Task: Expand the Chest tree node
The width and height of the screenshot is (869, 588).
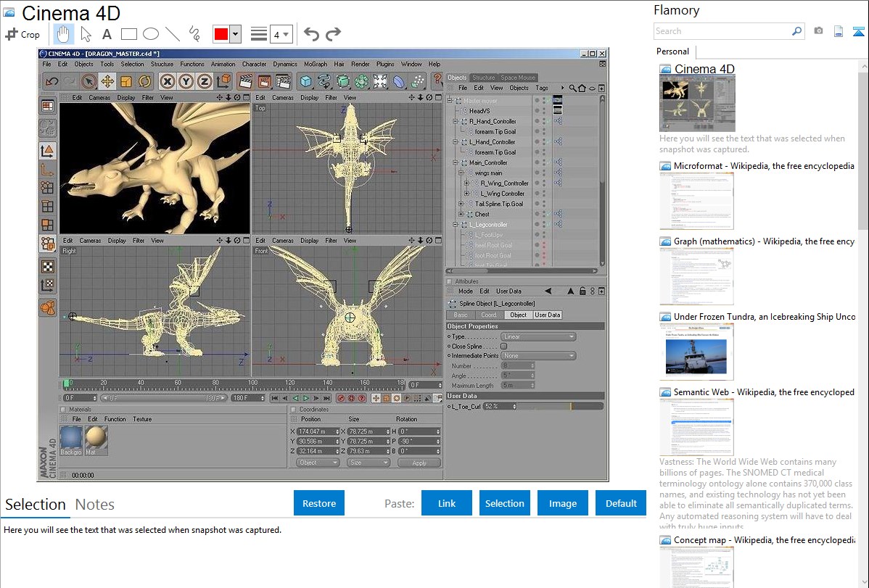Action: point(461,215)
